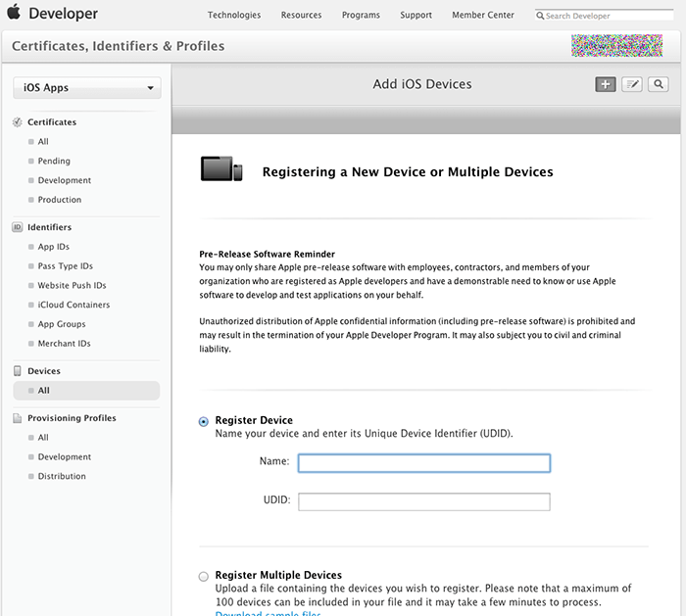
Task: Click the Download sample files link
Action: pos(268,613)
